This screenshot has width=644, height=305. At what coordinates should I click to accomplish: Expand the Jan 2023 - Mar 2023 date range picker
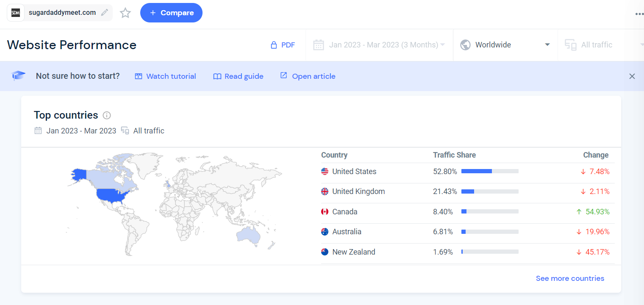click(x=379, y=45)
